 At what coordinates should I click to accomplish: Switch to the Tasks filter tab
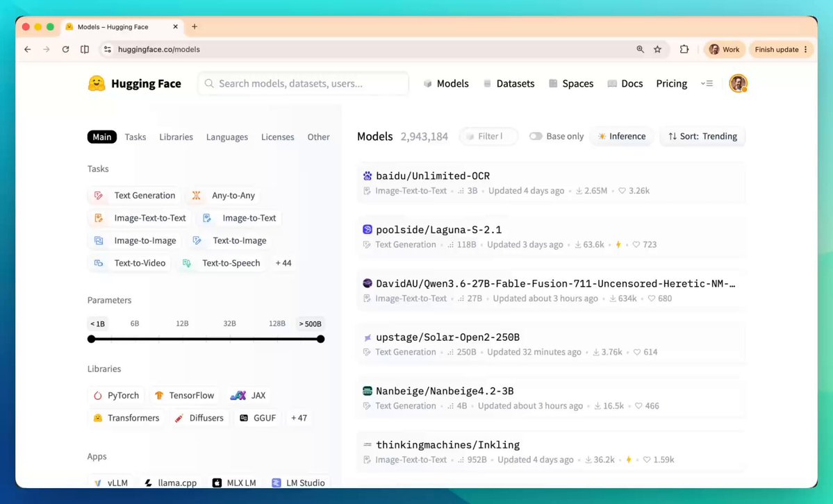(135, 137)
